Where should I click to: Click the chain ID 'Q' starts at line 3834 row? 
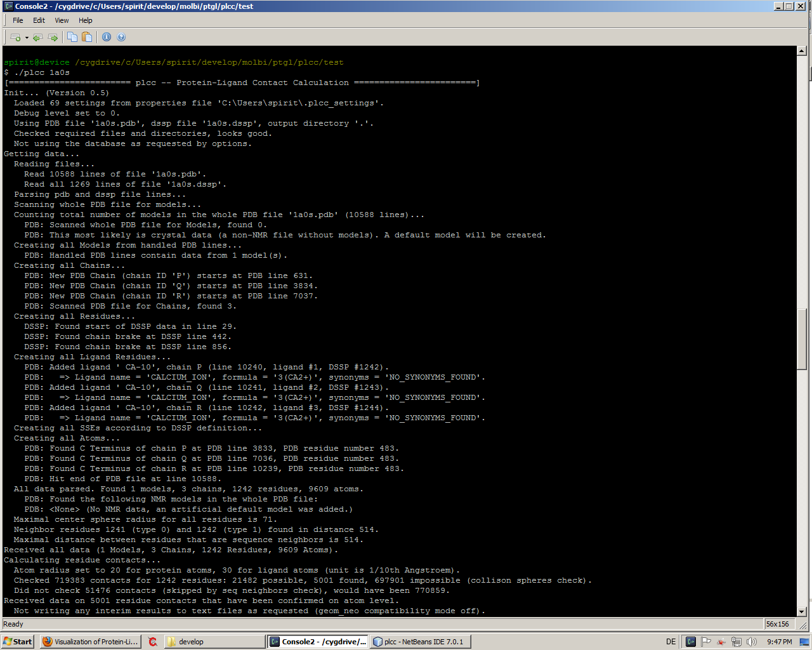coord(171,286)
